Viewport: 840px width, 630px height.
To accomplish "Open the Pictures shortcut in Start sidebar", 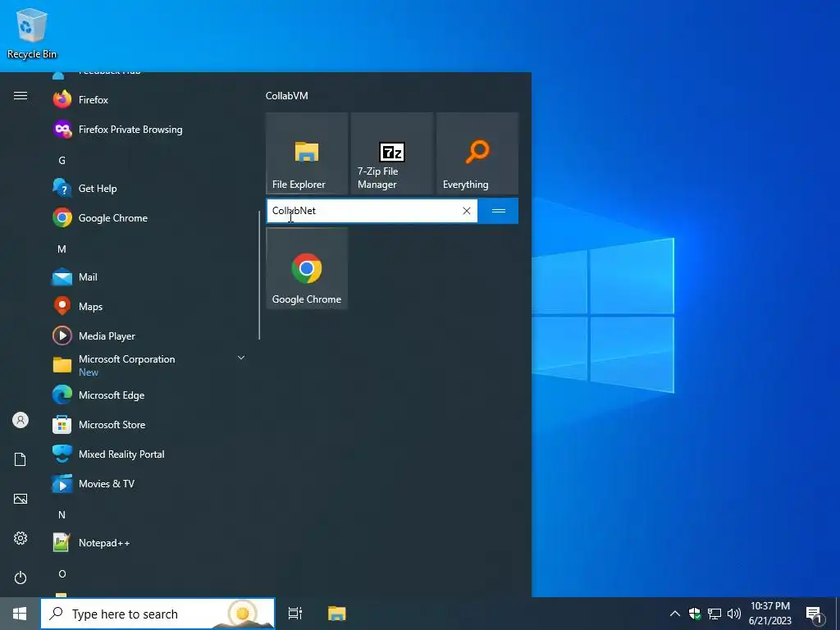I will (21, 499).
